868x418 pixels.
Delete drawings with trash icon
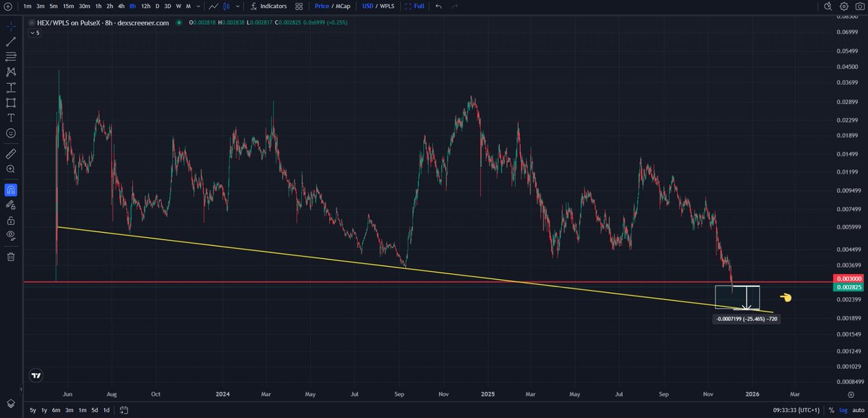coord(11,256)
